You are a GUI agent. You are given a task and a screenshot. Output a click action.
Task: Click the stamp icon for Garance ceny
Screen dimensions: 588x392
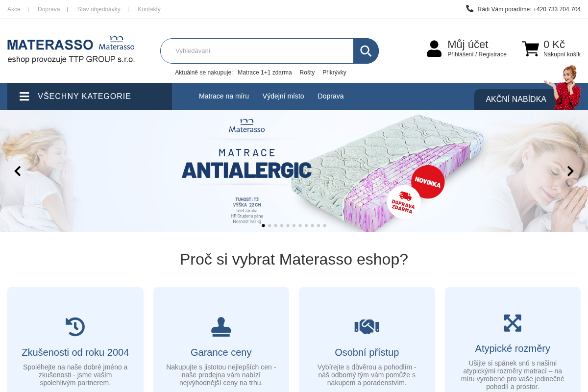click(x=221, y=327)
